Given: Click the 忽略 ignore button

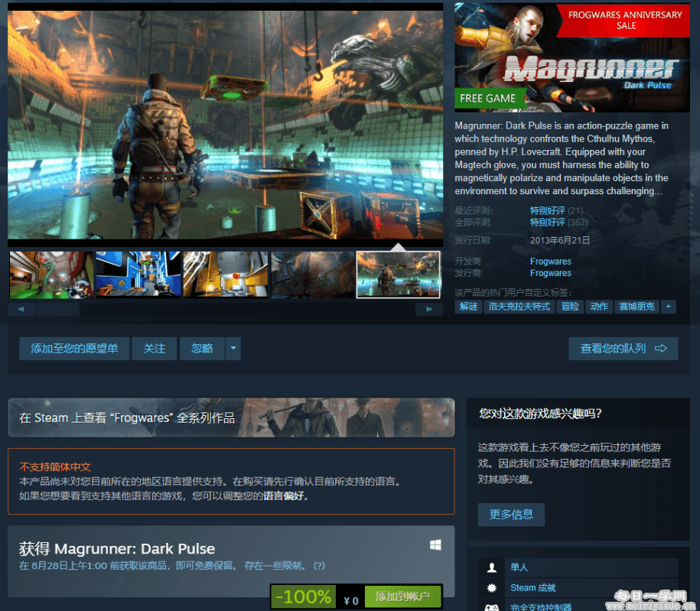Looking at the screenshot, I should point(202,348).
